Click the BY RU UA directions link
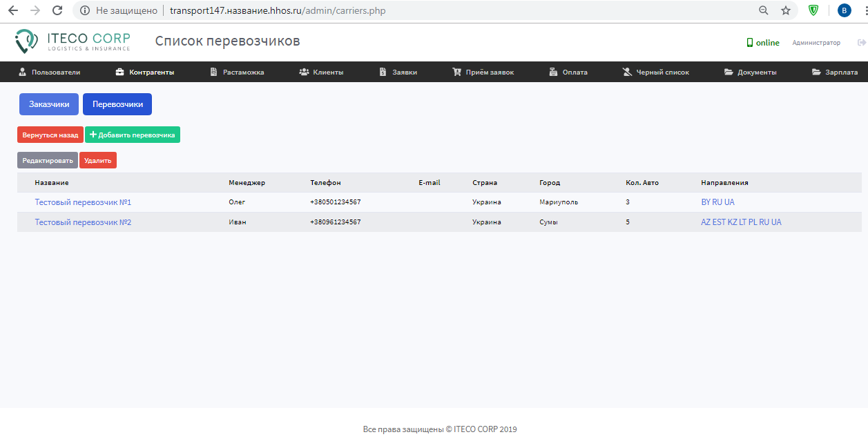The height and width of the screenshot is (439, 868). point(717,202)
